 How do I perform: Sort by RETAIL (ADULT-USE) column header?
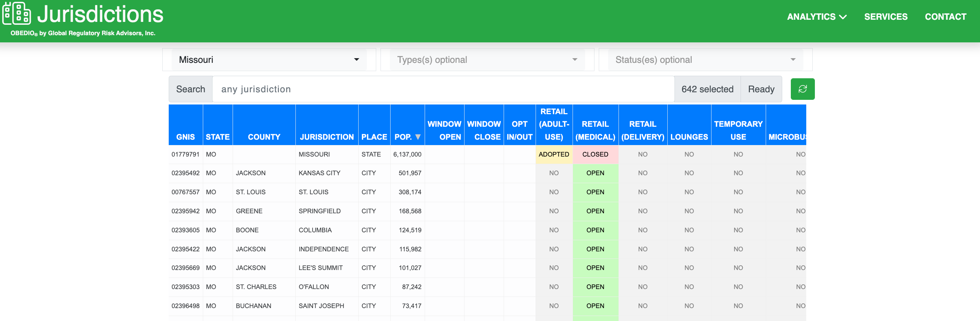(554, 124)
